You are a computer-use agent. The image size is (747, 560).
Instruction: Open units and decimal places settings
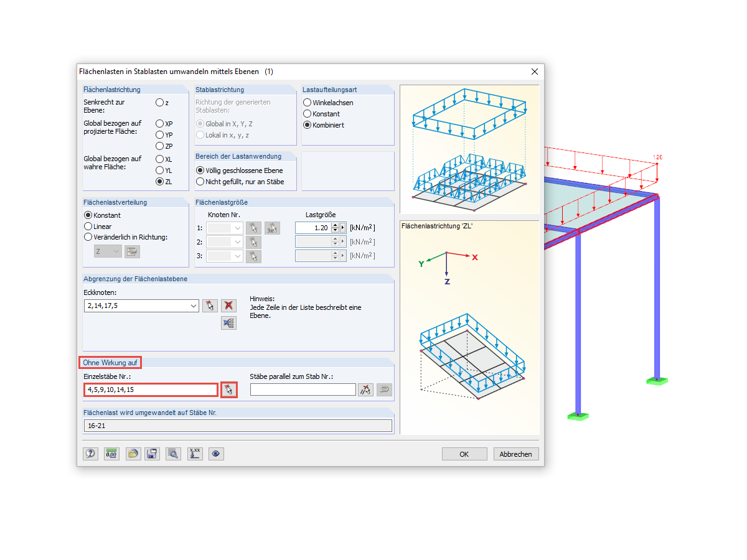(111, 454)
